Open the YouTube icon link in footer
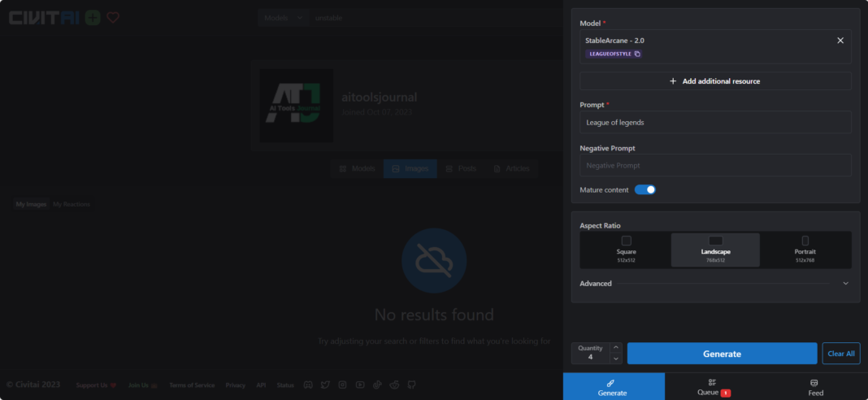Screen dimensions: 868x400 pos(360,385)
